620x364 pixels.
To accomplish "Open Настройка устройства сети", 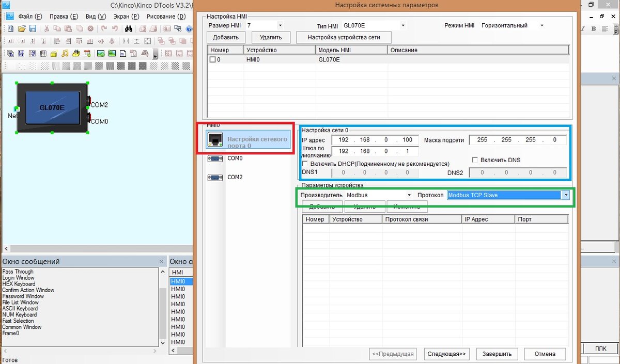I will tap(344, 37).
